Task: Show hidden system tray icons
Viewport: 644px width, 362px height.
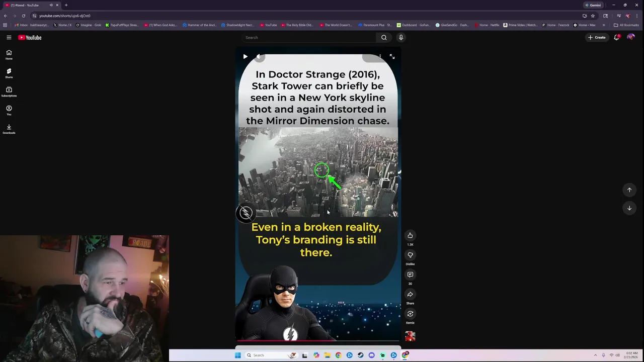Action: [x=595, y=355]
